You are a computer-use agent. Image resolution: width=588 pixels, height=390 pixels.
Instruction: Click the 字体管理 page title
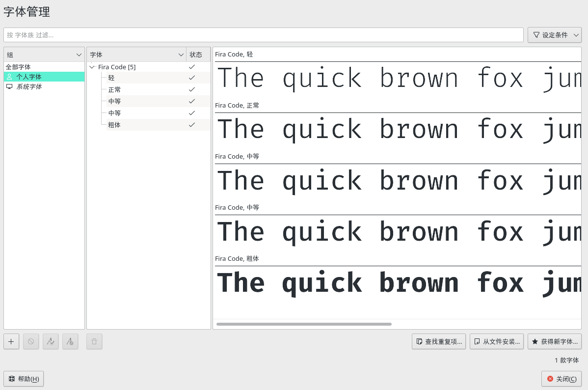click(27, 12)
